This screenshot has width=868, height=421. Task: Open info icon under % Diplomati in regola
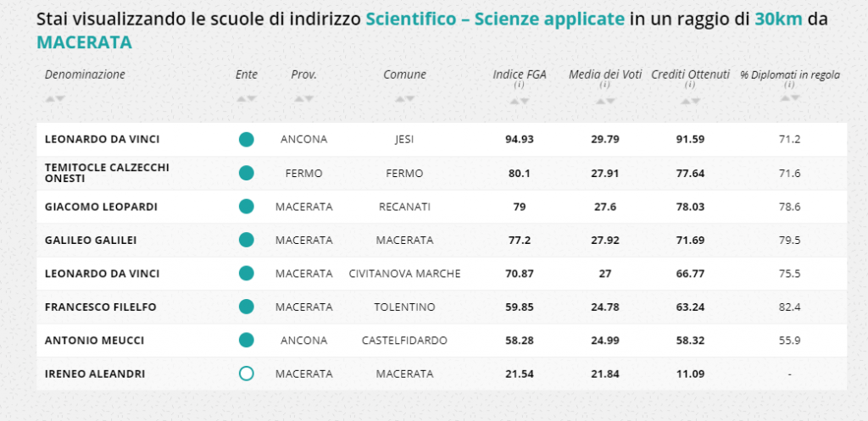[x=790, y=86]
